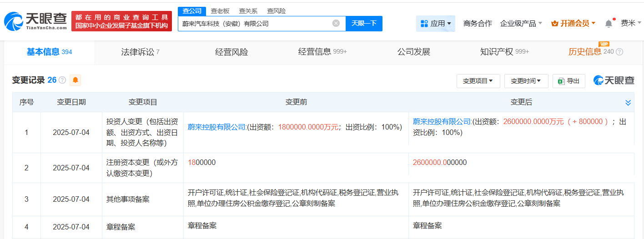Open the 应用 dropdown menu
This screenshot has height=239, width=644.
[436, 23]
